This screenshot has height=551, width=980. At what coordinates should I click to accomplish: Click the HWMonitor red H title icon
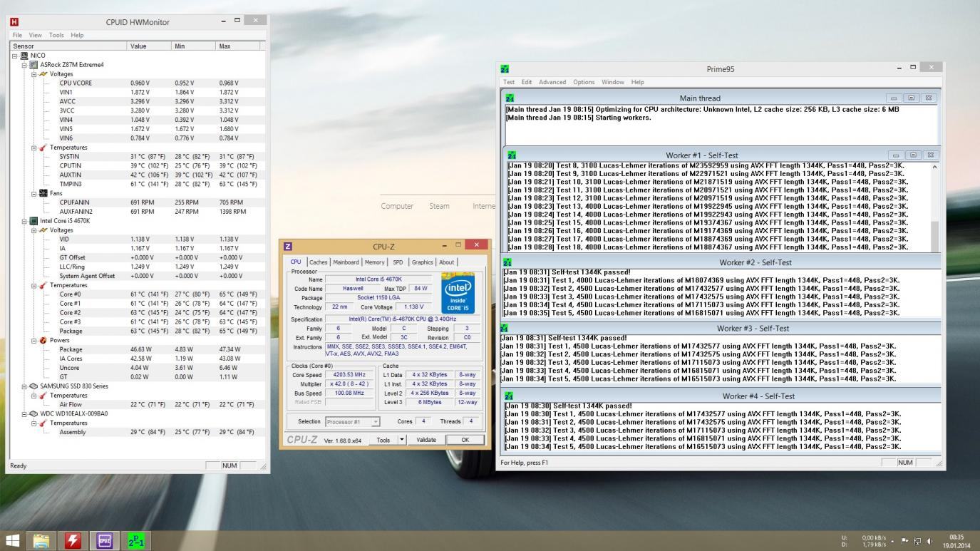(x=14, y=22)
